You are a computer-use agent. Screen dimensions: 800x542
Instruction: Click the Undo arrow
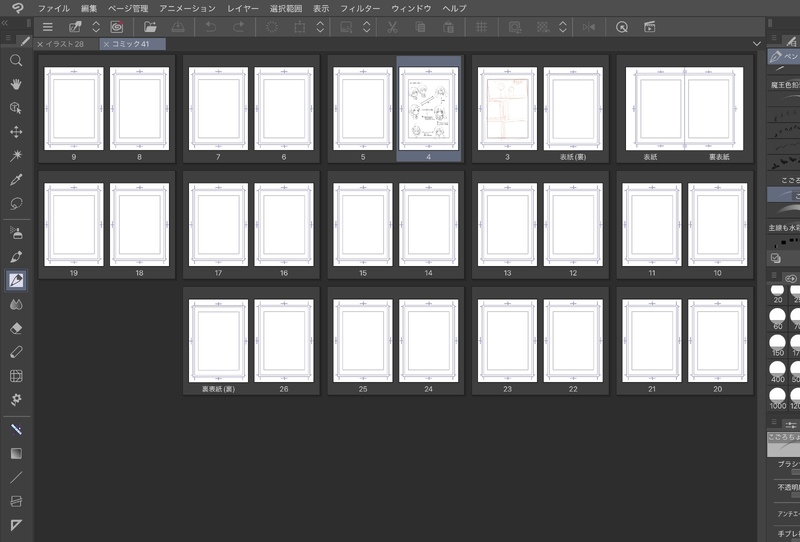coord(210,27)
